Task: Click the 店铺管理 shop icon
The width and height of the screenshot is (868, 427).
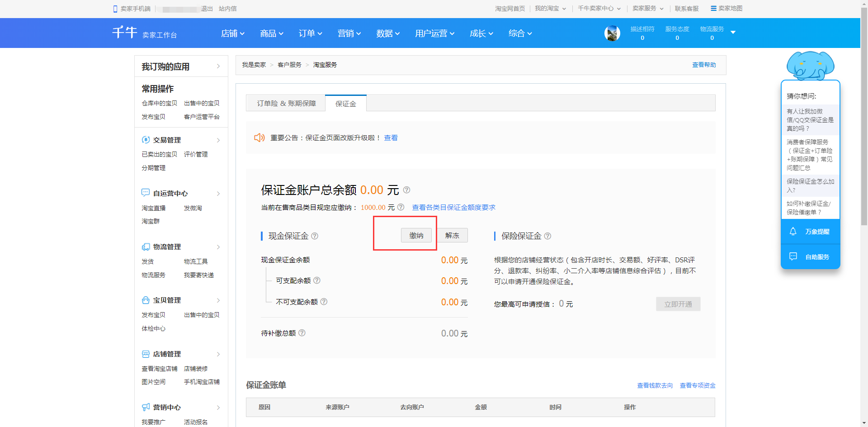Action: pos(146,354)
